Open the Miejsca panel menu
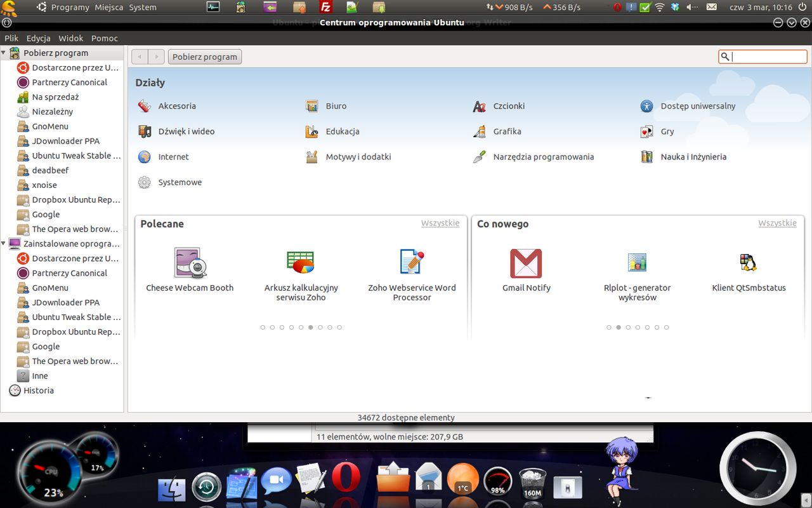 click(x=108, y=7)
